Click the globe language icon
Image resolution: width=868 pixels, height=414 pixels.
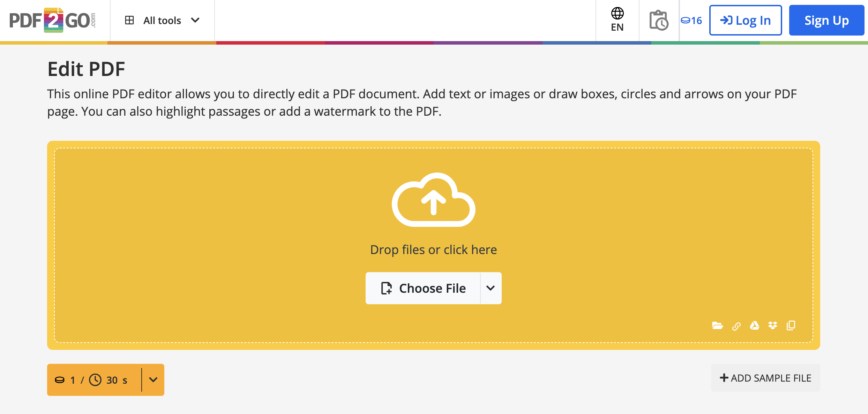coord(617,14)
